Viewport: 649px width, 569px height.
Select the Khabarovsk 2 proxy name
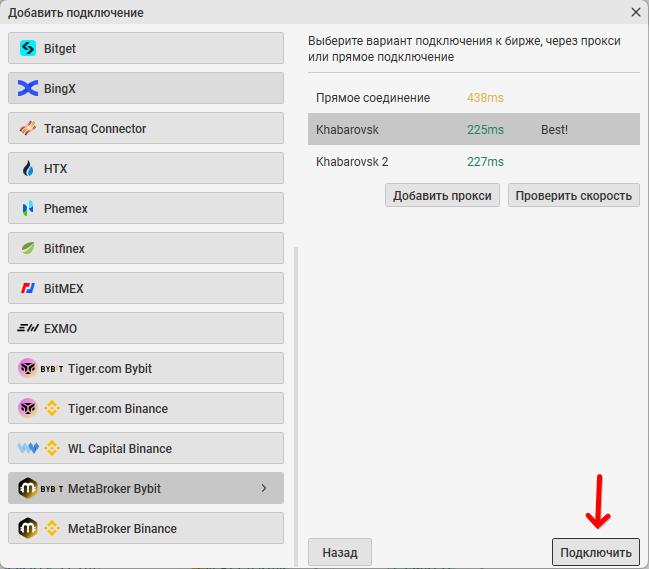point(352,161)
